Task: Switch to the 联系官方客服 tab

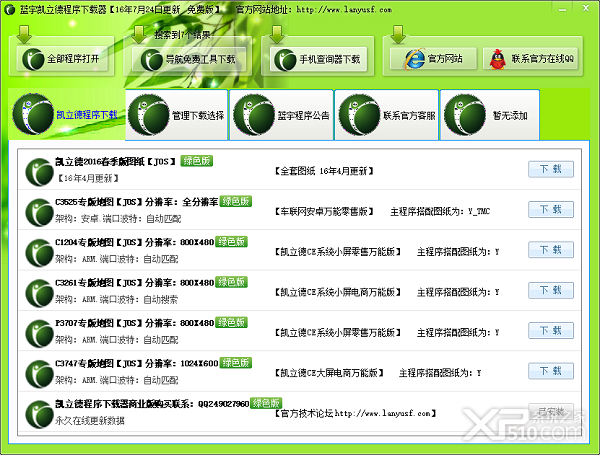Action: (x=387, y=115)
